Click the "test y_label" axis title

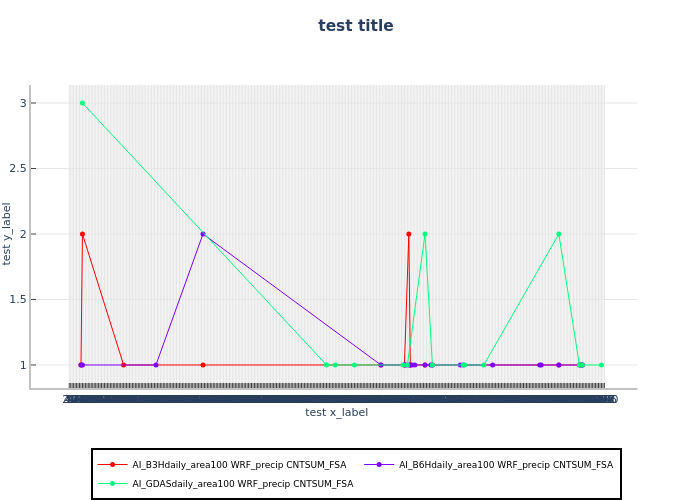click(x=8, y=233)
